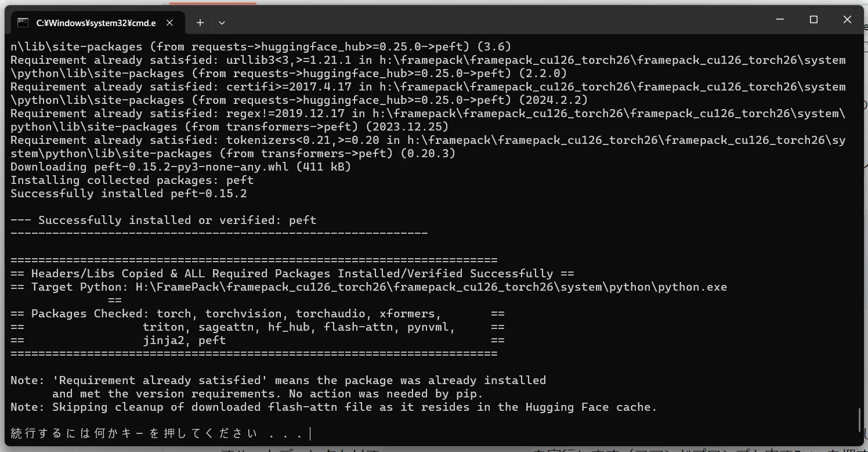Click the cmd icon in the terminal tab
868x452 pixels.
tap(23, 23)
